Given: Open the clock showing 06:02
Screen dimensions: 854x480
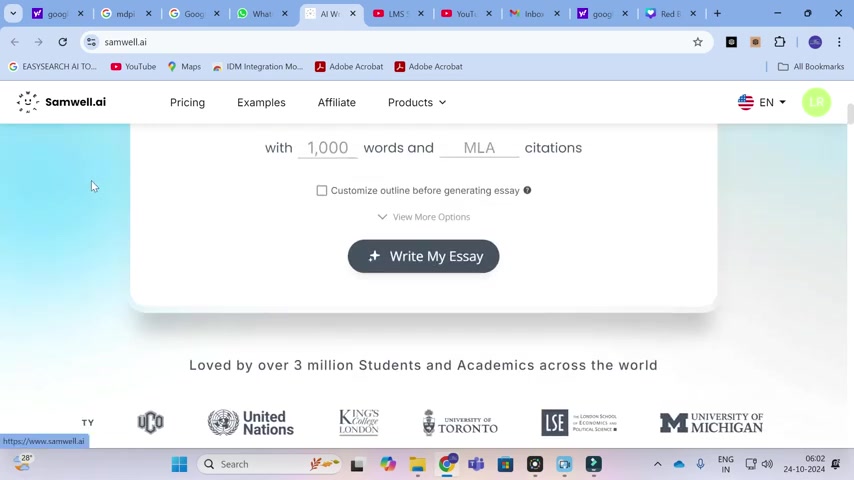Looking at the screenshot, I should click(804, 464).
